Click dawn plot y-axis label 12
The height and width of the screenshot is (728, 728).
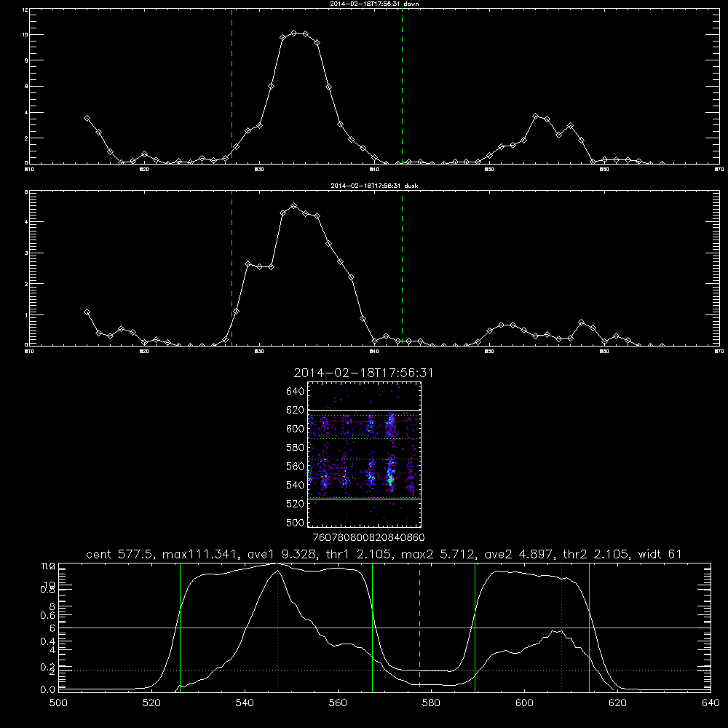[x=25, y=9]
